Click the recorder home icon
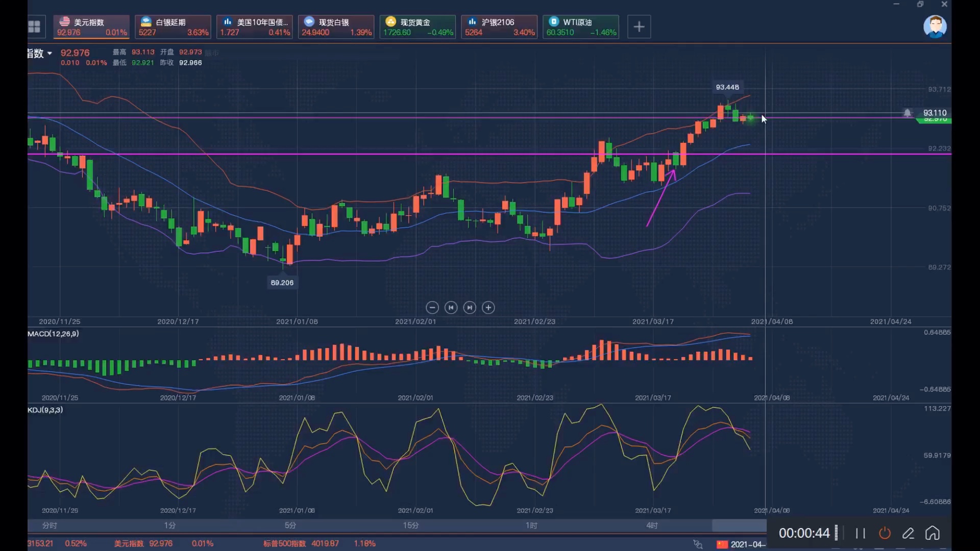The width and height of the screenshot is (980, 551). [933, 533]
